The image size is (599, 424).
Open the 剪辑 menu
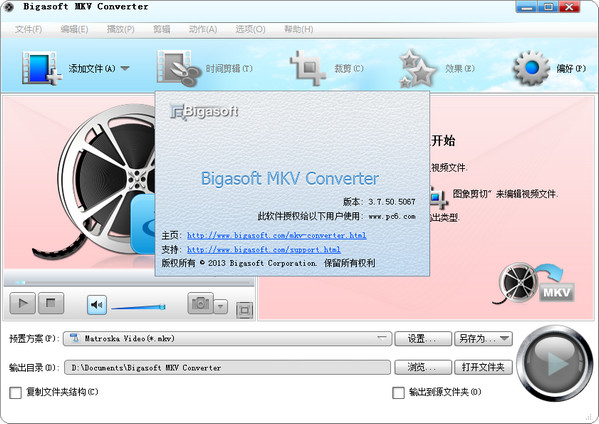(x=161, y=29)
